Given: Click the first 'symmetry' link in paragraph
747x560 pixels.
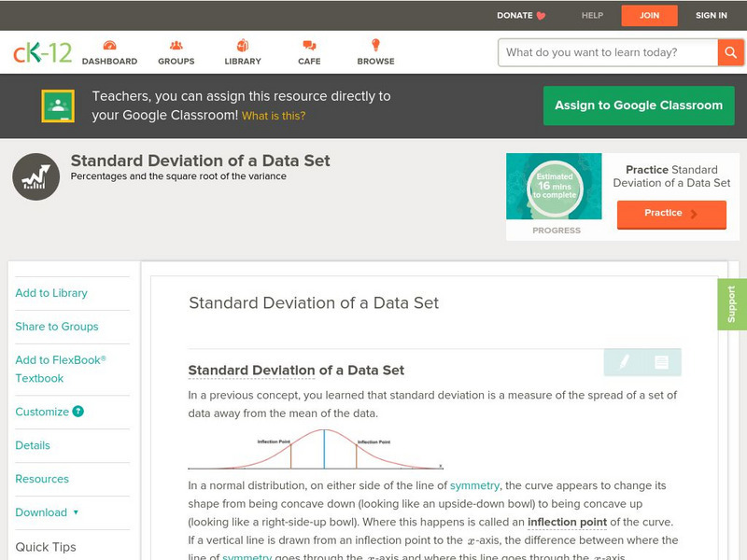Looking at the screenshot, I should click(474, 485).
